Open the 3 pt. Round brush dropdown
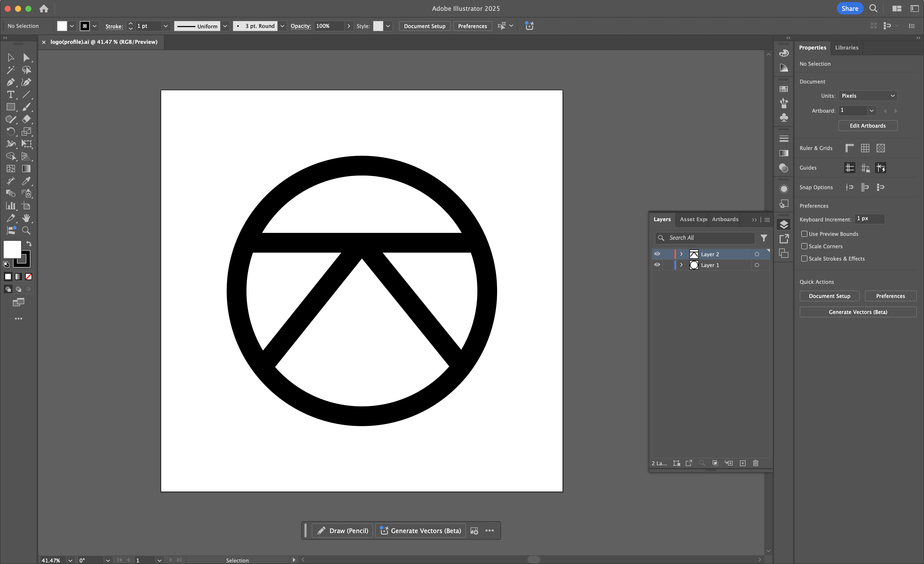This screenshot has height=564, width=924. 282,26
